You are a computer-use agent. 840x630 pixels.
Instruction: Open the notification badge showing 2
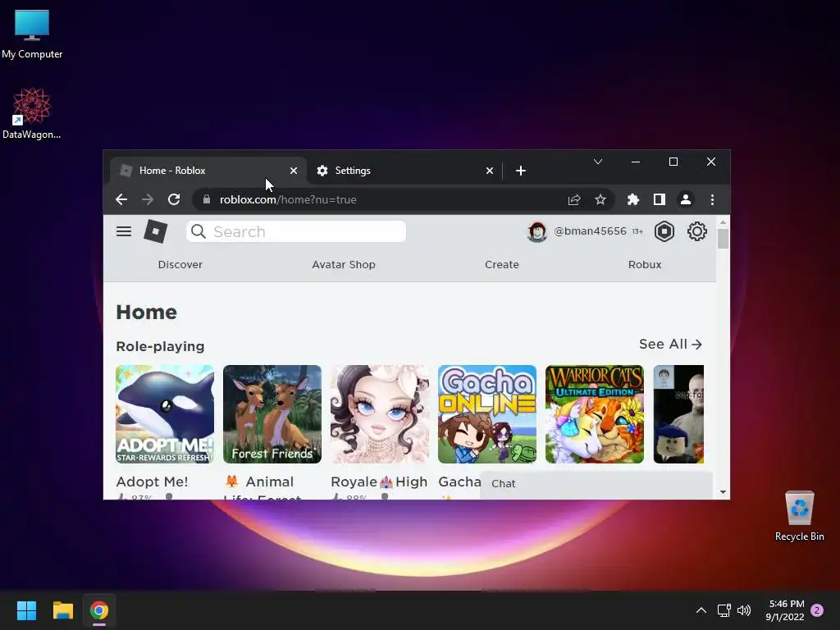(817, 610)
